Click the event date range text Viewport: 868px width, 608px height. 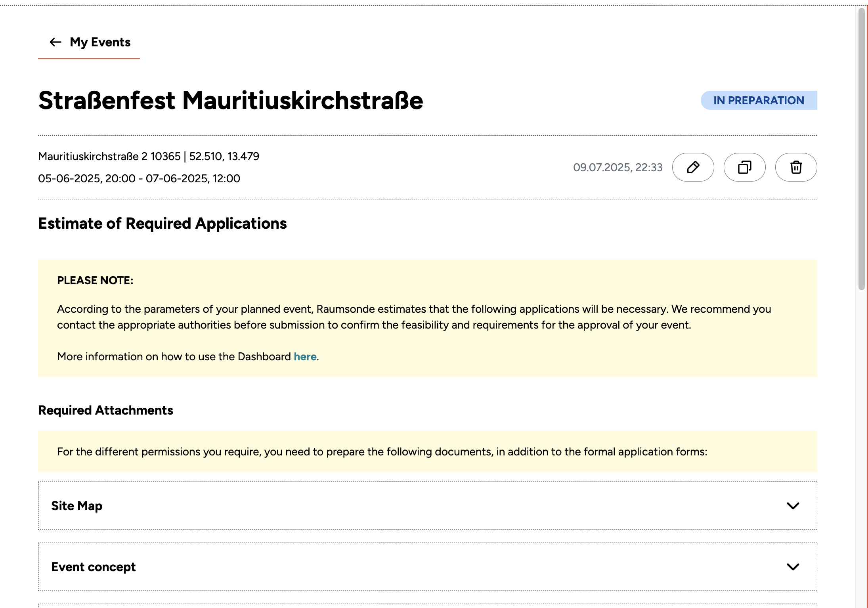139,179
